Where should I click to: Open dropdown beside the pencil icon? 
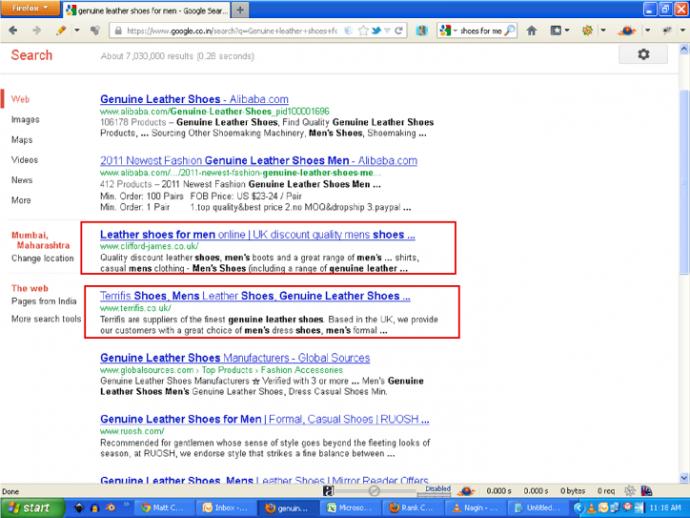coord(77,30)
